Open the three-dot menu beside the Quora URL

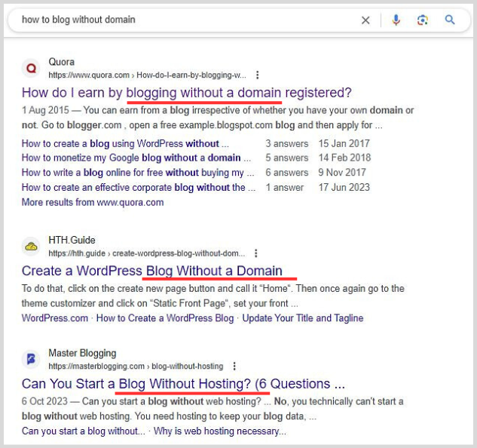[258, 75]
